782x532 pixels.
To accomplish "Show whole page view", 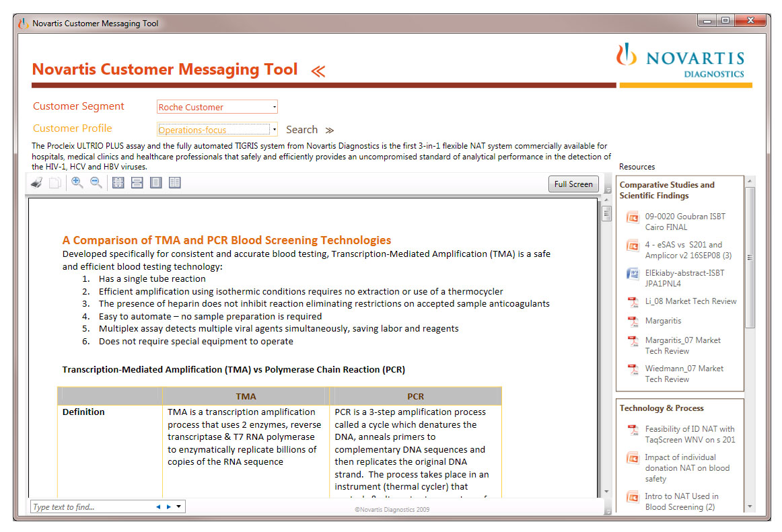I will click(155, 183).
